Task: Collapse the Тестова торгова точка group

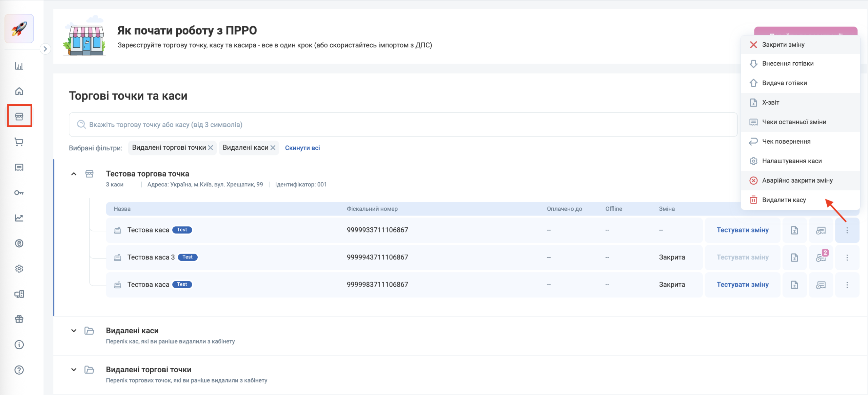Action: coord(74,174)
